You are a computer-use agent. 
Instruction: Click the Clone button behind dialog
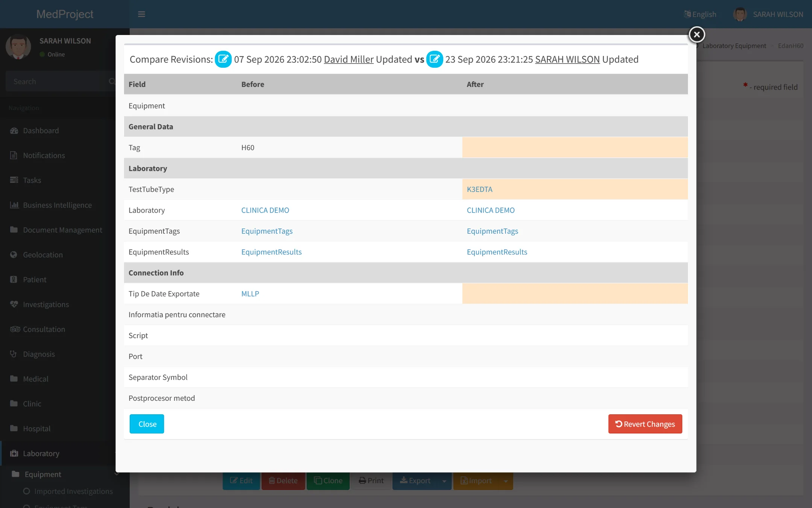328,481
